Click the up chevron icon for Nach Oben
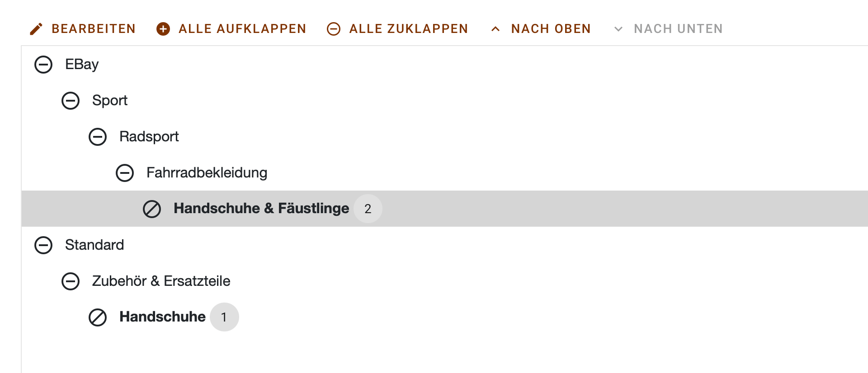Screen dimensions: 868x373 (x=495, y=29)
